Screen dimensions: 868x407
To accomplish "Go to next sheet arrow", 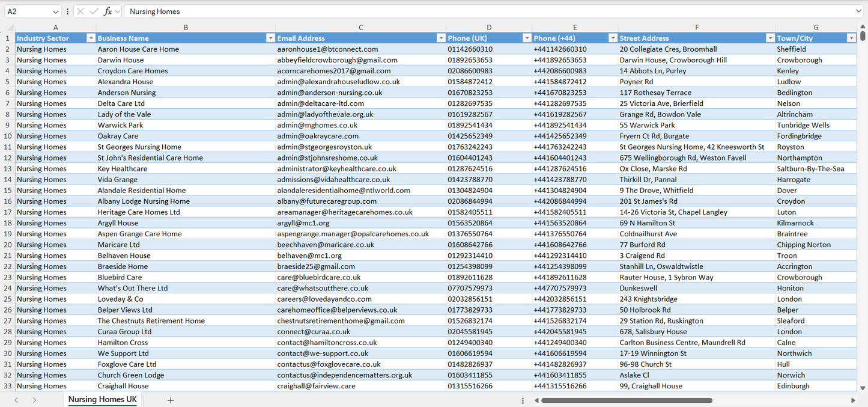I will [x=34, y=400].
